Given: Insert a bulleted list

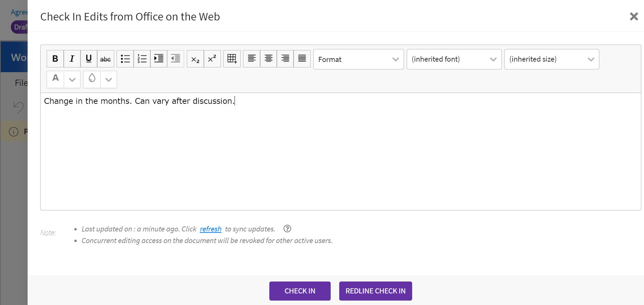Looking at the screenshot, I should click(125, 59).
